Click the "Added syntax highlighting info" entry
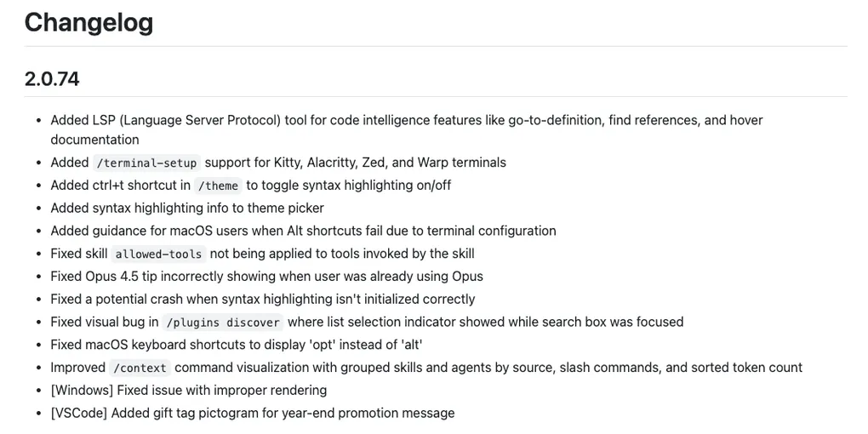The height and width of the screenshot is (434, 868). [186, 208]
